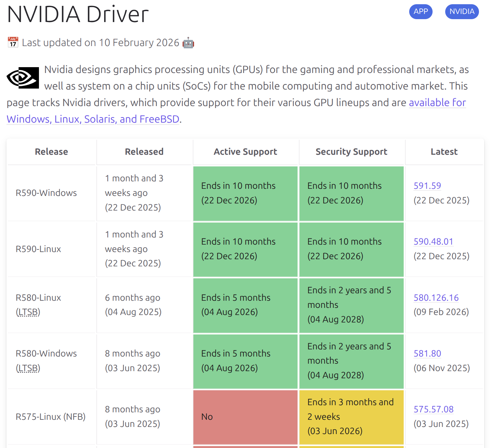
Task: Click the calendar emoji icon
Action: [13, 42]
